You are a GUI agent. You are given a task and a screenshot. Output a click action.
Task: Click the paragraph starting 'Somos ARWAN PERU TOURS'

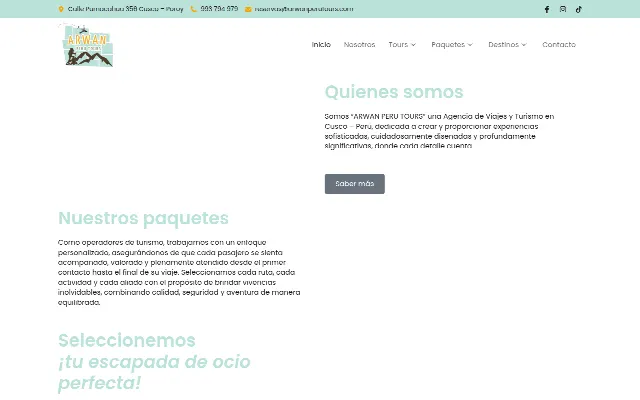(x=440, y=131)
